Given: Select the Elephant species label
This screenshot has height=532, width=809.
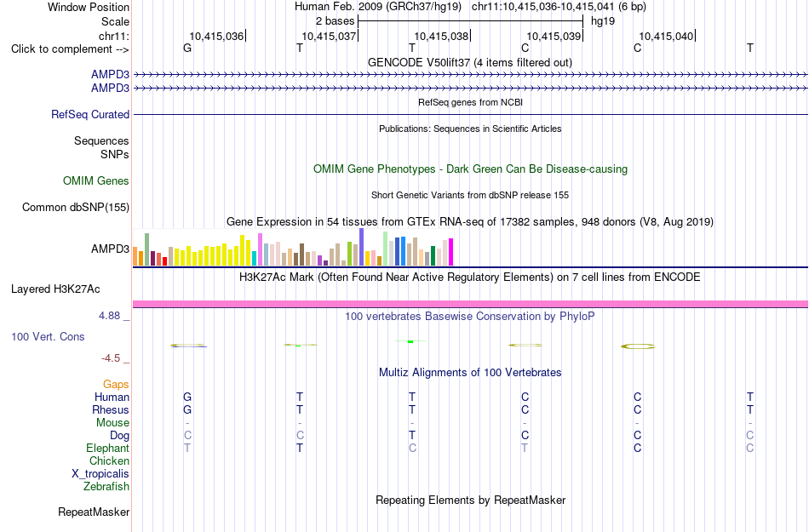Looking at the screenshot, I should click(107, 448).
